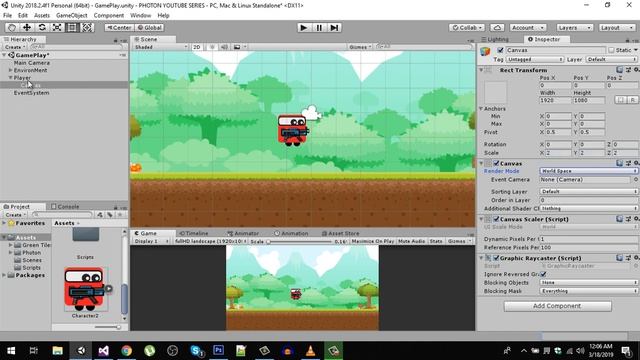Open VLC from taskbar

pos(310,351)
